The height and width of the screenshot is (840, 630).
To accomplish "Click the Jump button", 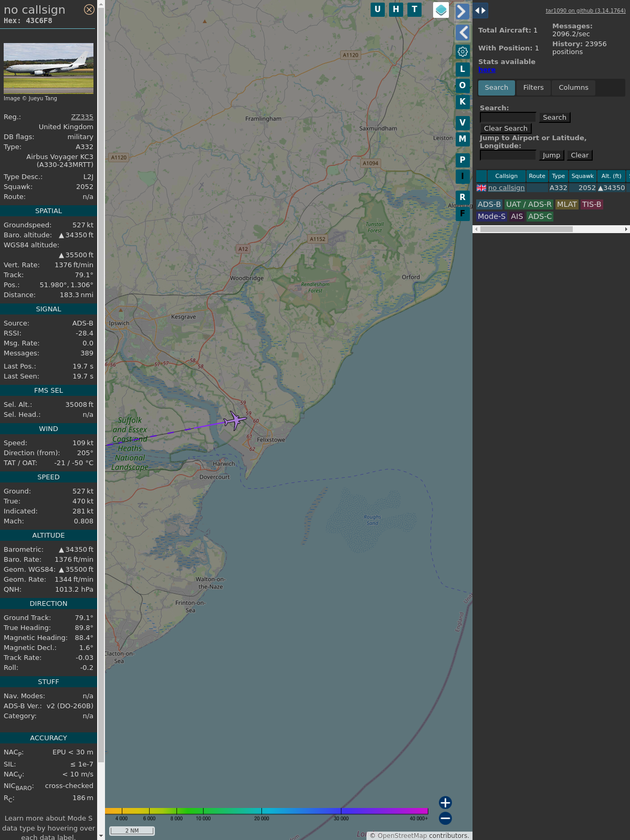I will [551, 155].
